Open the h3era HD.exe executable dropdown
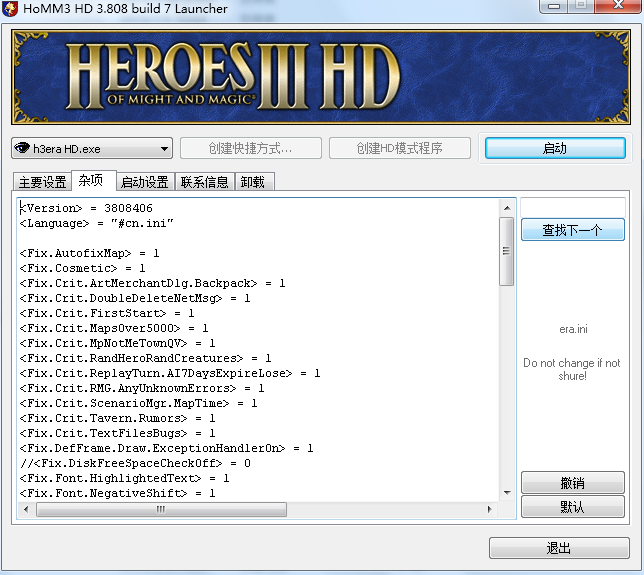The image size is (644, 575). tap(92, 148)
